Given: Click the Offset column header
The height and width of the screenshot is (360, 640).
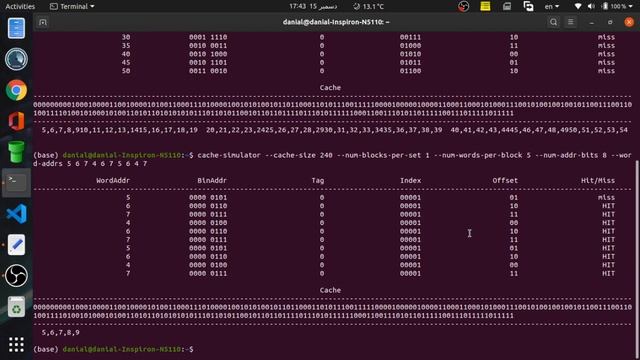Looking at the screenshot, I should click(505, 180).
